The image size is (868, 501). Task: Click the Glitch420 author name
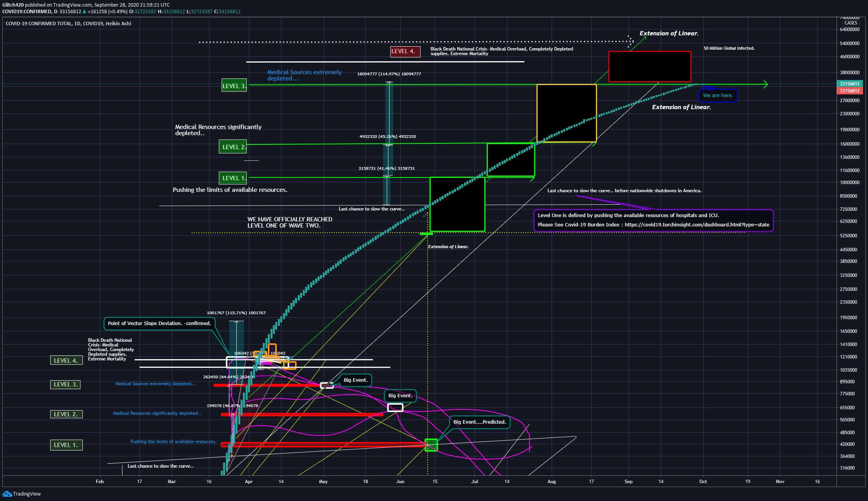pyautogui.click(x=13, y=5)
